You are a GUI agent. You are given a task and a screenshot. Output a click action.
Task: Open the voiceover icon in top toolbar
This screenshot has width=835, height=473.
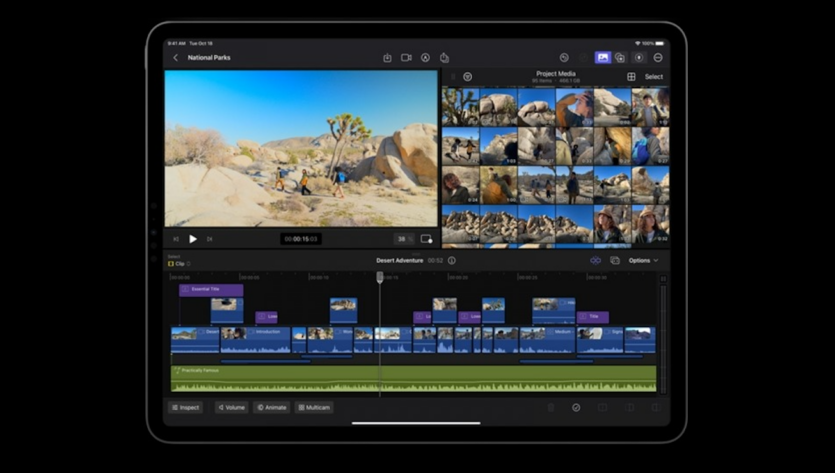pyautogui.click(x=425, y=58)
